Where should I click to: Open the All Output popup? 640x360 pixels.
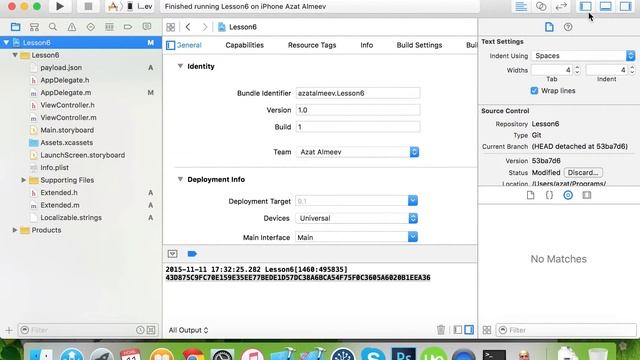(188, 330)
